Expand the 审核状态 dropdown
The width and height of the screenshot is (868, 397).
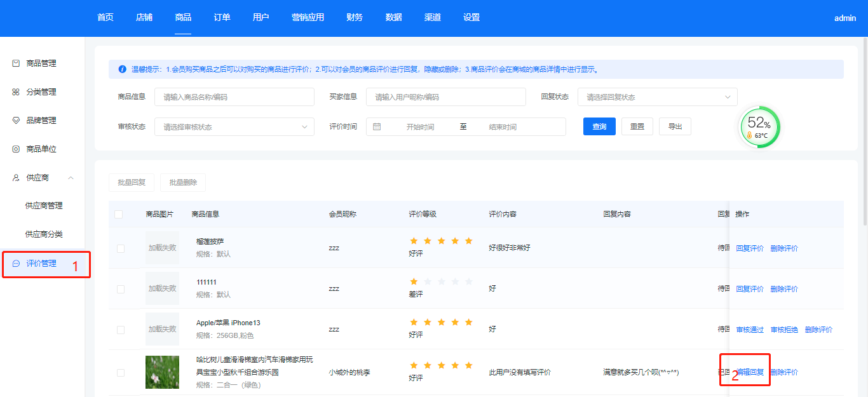(x=234, y=127)
